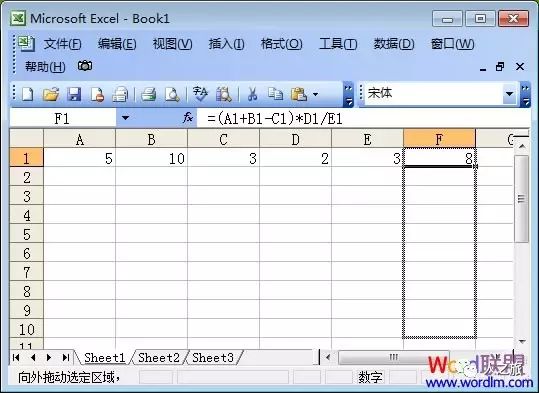Click cell B1 containing 10

coord(152,158)
